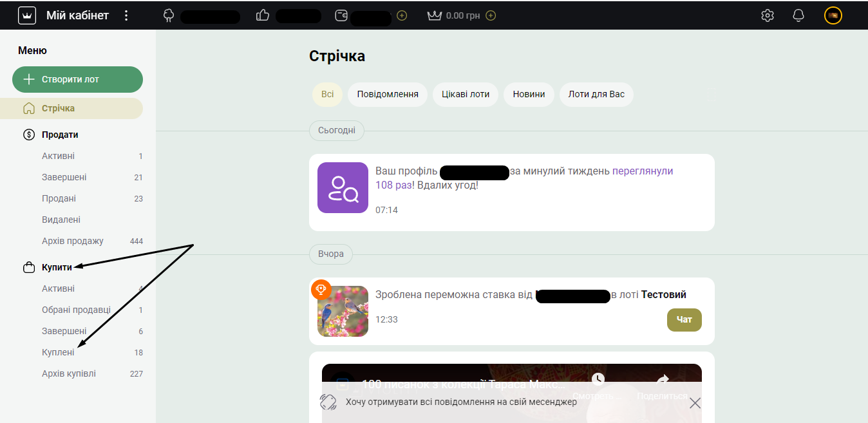Viewport: 868px width, 423px height.
Task: Select the Всі filter tab
Action: [328, 94]
